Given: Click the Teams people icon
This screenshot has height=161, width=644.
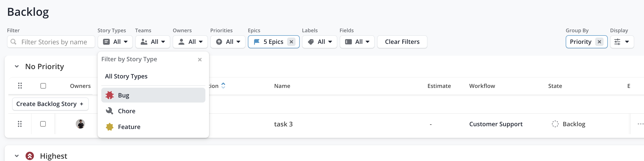Looking at the screenshot, I should 144,42.
